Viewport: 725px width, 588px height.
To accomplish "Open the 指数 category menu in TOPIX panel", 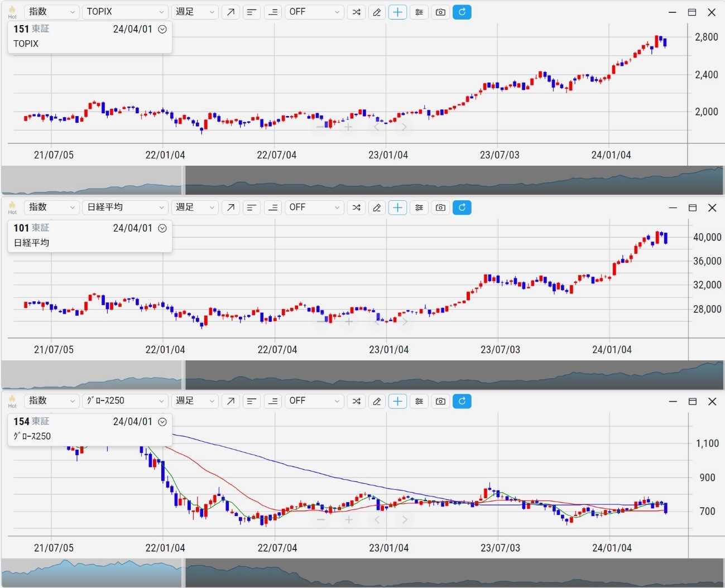I will [51, 12].
